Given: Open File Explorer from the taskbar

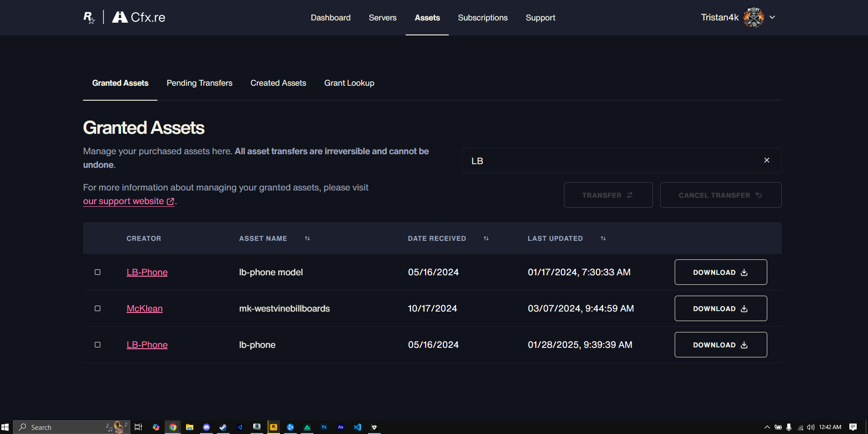Looking at the screenshot, I should (190, 427).
